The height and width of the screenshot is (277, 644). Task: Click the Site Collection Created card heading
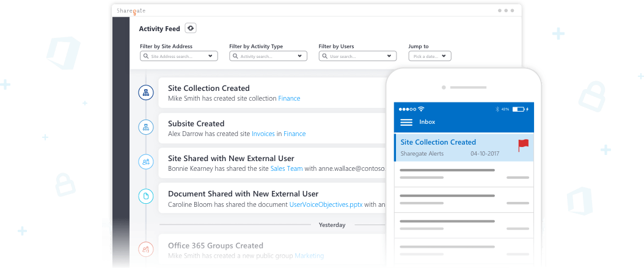[x=208, y=88]
